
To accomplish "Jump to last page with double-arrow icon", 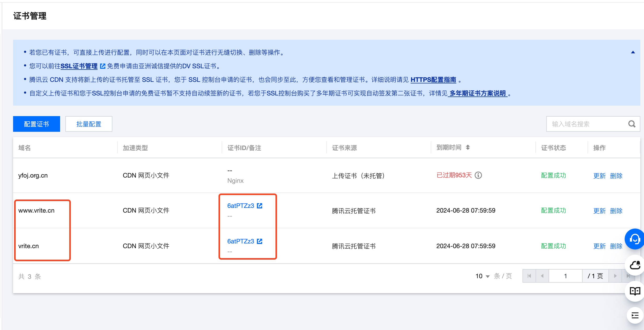I will coord(629,276).
